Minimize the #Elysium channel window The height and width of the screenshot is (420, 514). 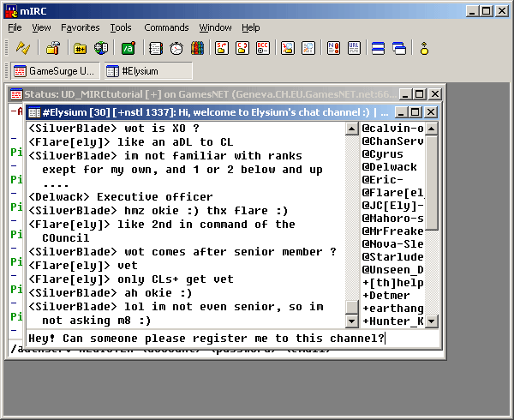click(x=402, y=112)
